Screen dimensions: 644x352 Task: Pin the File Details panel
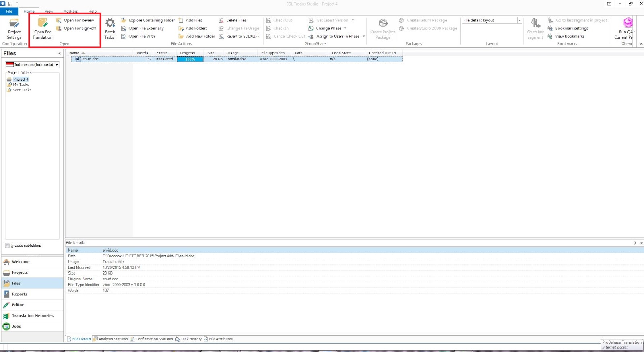point(635,243)
